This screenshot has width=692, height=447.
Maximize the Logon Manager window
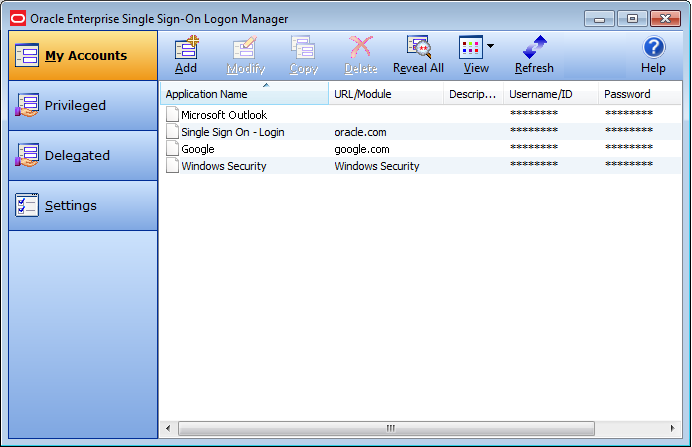[632, 19]
